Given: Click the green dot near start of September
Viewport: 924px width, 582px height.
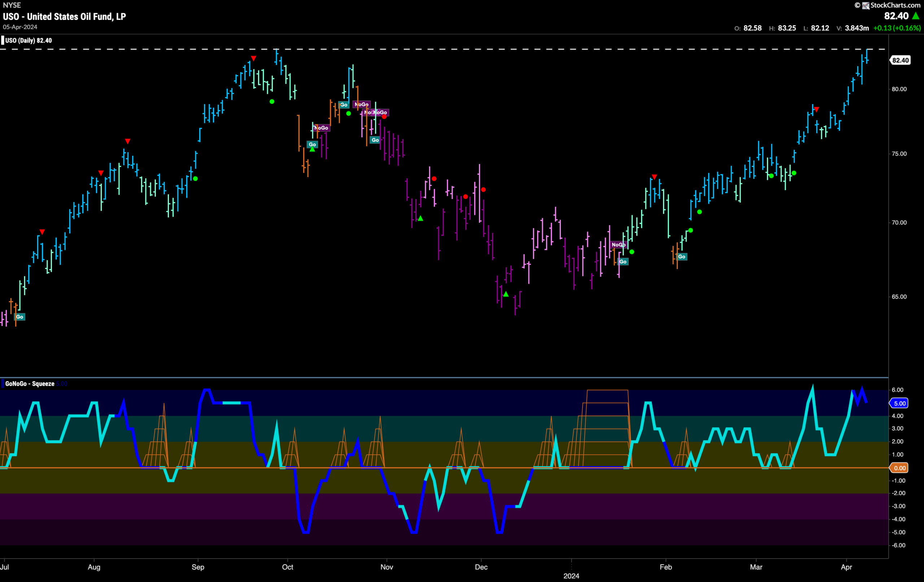Looking at the screenshot, I should click(195, 178).
